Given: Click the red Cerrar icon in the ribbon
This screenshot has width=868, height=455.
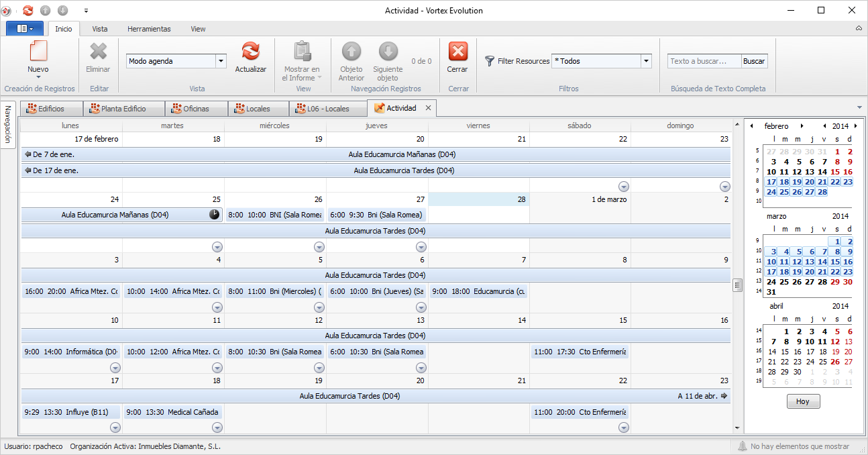Looking at the screenshot, I should 457,51.
